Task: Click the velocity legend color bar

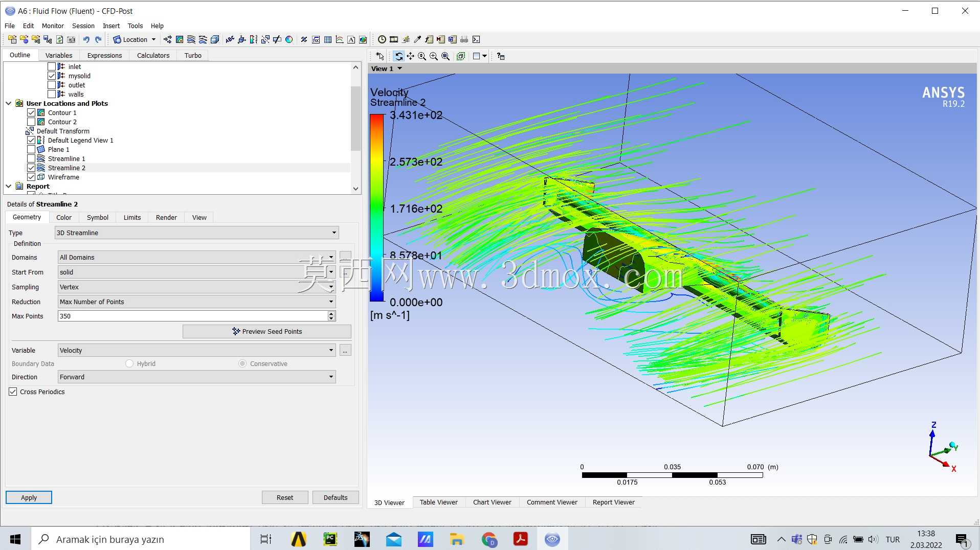Action: pyautogui.click(x=376, y=208)
